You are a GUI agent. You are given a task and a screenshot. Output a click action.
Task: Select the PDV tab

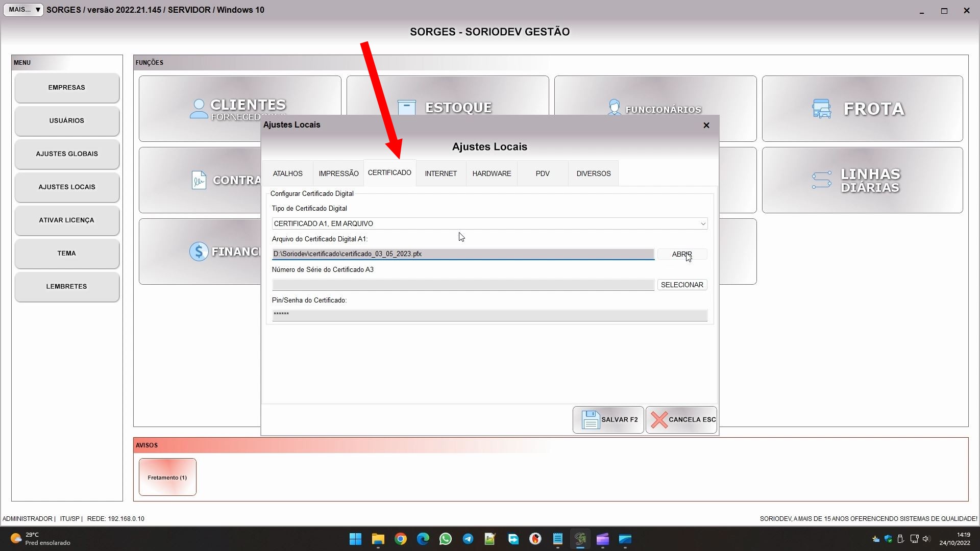(543, 173)
